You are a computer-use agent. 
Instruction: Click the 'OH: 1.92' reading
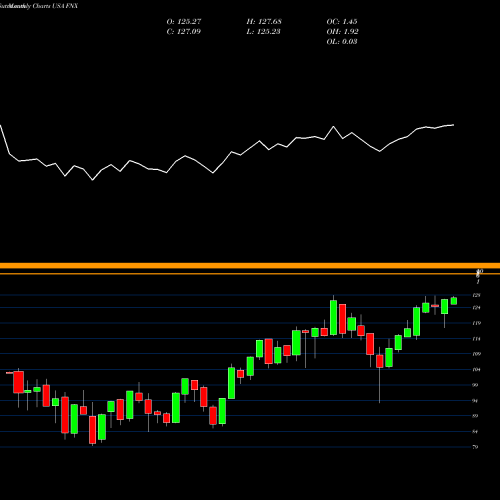342,32
